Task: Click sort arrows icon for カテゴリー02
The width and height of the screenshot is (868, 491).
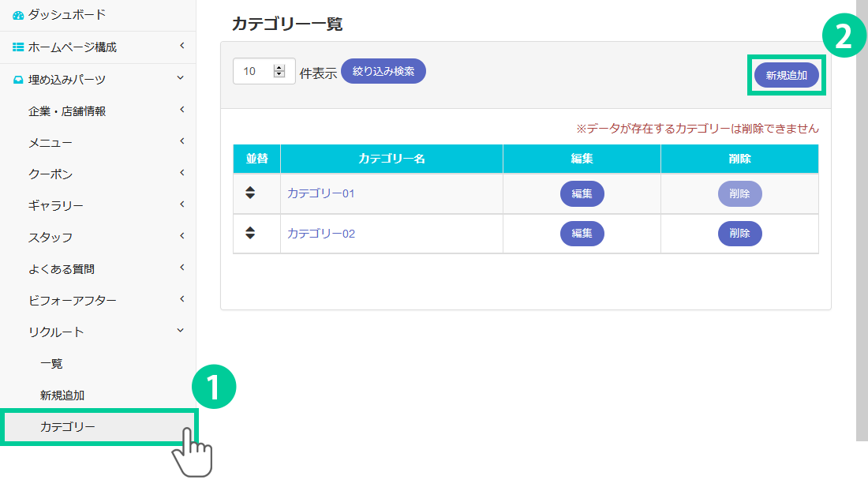Action: click(x=250, y=233)
